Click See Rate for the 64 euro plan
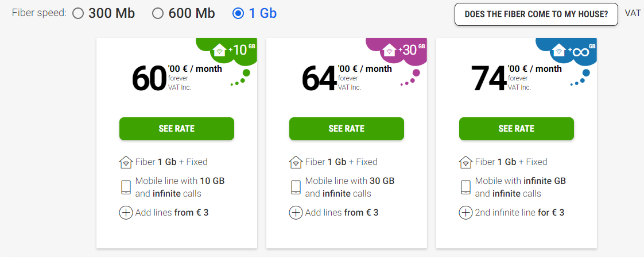This screenshot has height=257, width=644. pyautogui.click(x=347, y=129)
